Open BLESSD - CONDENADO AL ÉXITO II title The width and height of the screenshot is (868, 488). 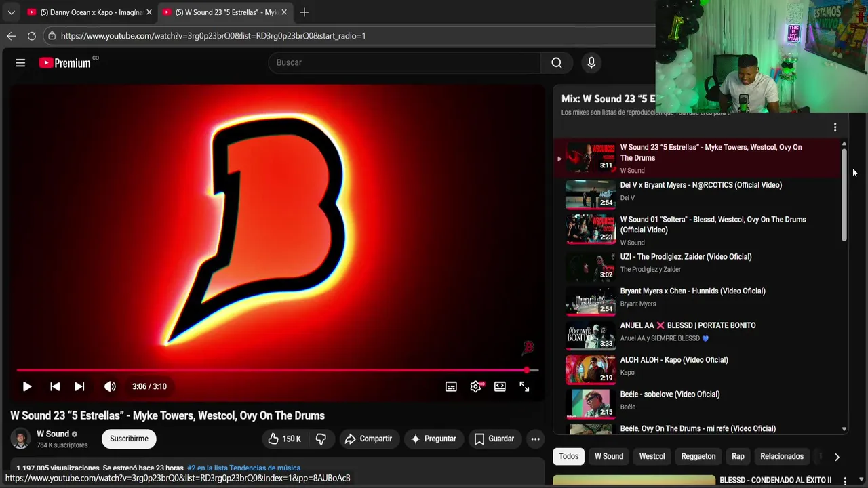[x=775, y=480]
